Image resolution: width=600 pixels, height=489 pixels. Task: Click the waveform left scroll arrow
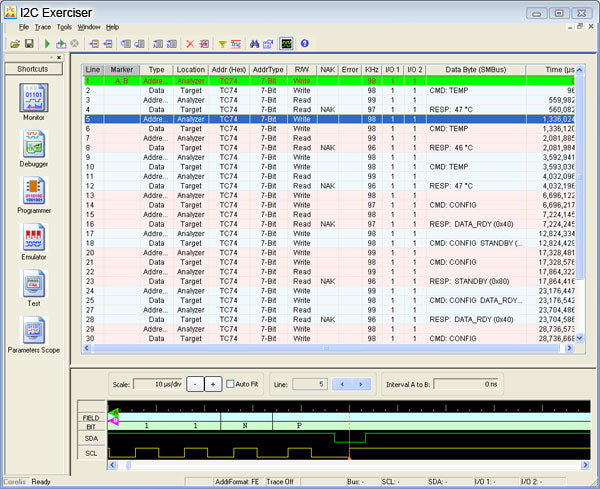click(112, 465)
